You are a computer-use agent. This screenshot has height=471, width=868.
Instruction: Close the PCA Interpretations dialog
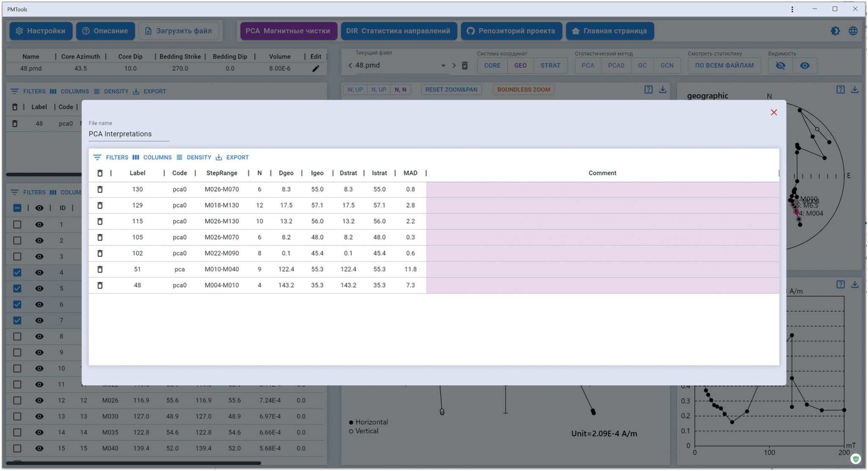point(774,113)
